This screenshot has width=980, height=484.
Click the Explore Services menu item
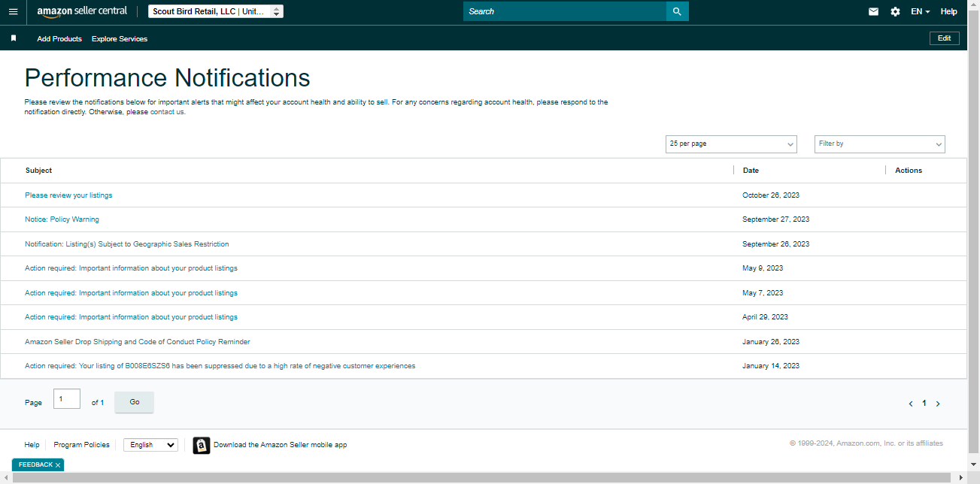[x=120, y=38]
